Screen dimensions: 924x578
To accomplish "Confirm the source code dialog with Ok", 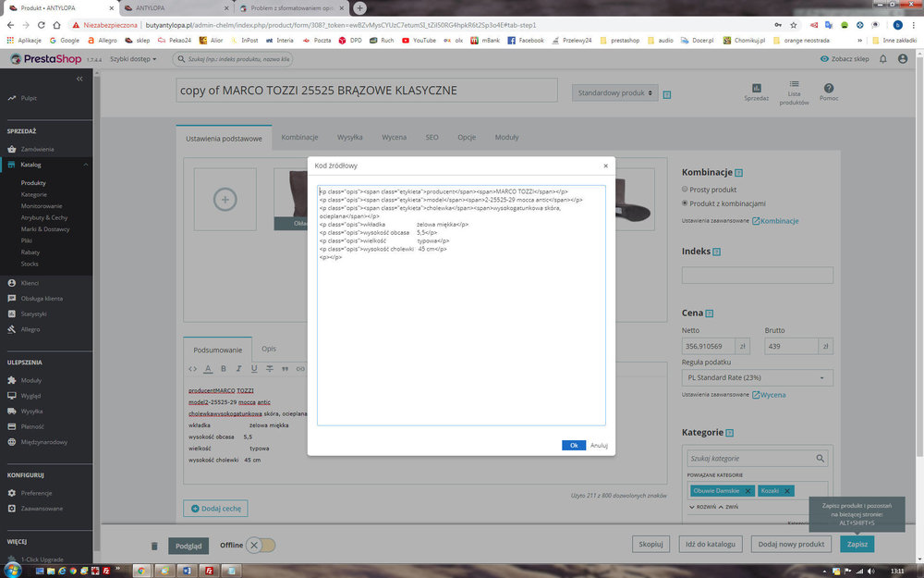I will point(574,446).
